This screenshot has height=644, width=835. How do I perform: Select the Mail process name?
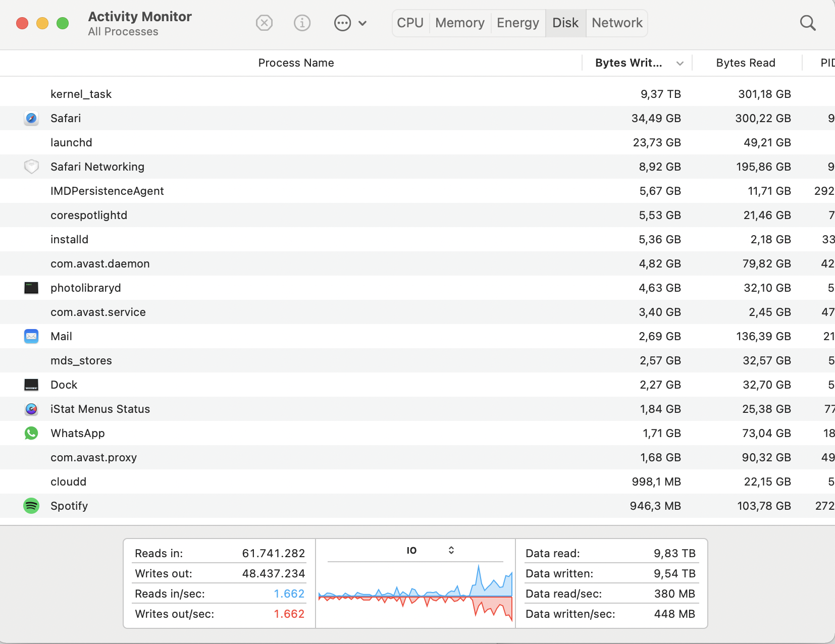tap(61, 336)
